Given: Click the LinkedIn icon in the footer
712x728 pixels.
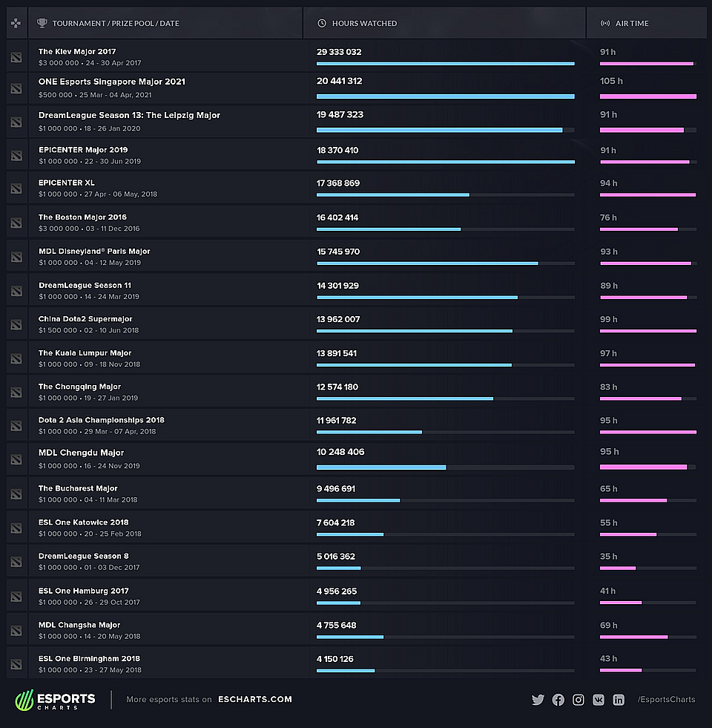Looking at the screenshot, I should (619, 700).
